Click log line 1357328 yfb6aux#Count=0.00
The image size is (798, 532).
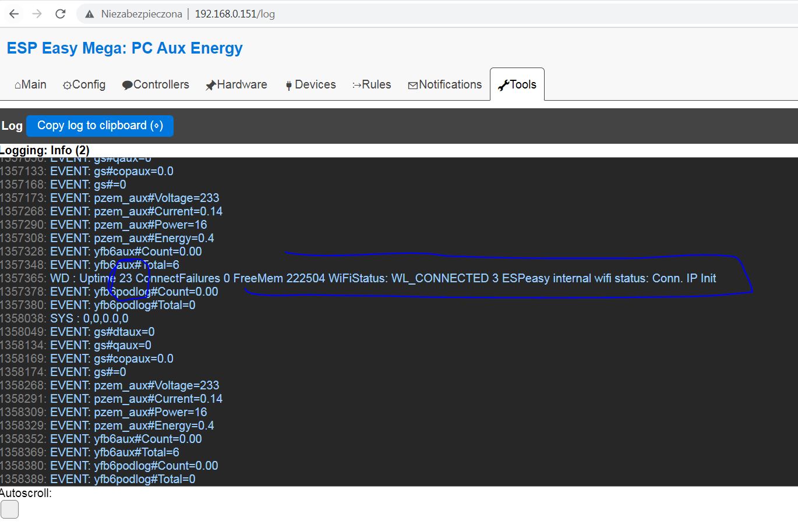click(101, 251)
